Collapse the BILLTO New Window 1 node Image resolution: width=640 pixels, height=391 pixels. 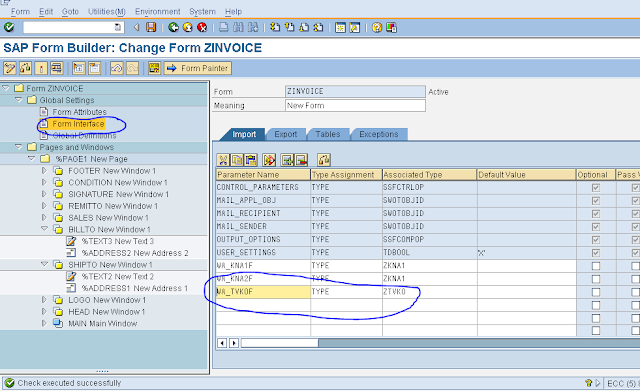pyautogui.click(x=44, y=229)
